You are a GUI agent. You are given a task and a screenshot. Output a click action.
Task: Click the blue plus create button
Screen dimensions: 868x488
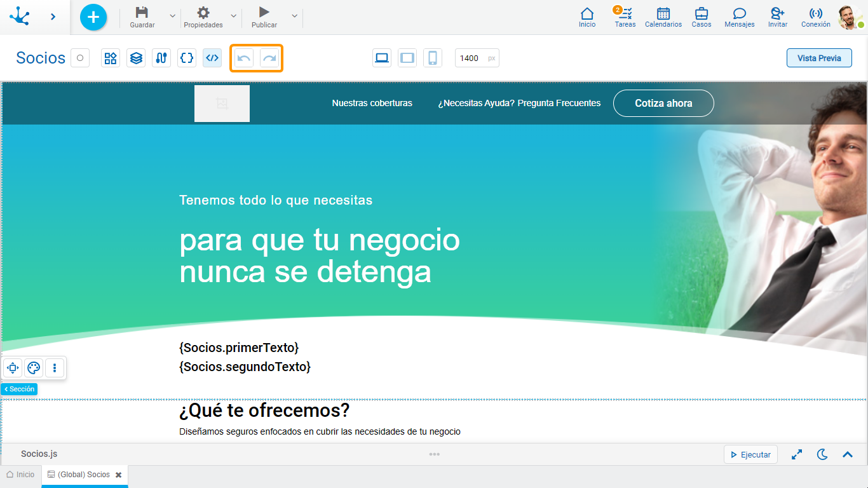coord(93,17)
